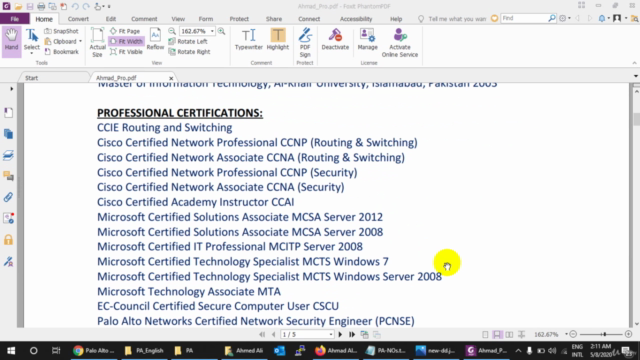640x360 pixels.
Task: Click the Find search box
Action: (x=524, y=18)
